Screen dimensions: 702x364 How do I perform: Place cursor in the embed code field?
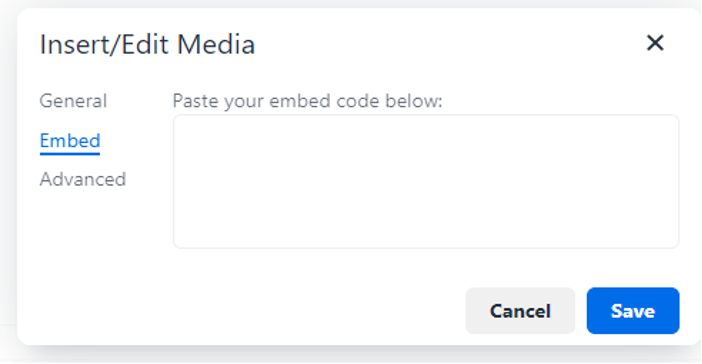[426, 181]
